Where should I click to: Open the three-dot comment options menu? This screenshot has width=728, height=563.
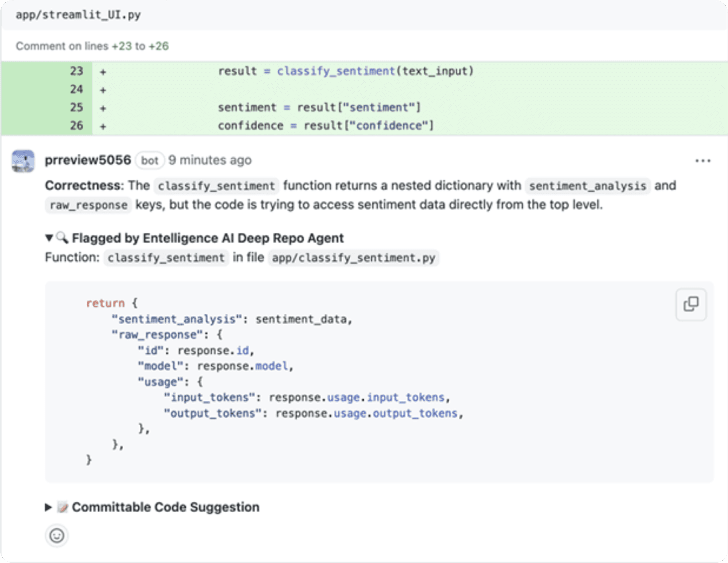click(x=702, y=161)
